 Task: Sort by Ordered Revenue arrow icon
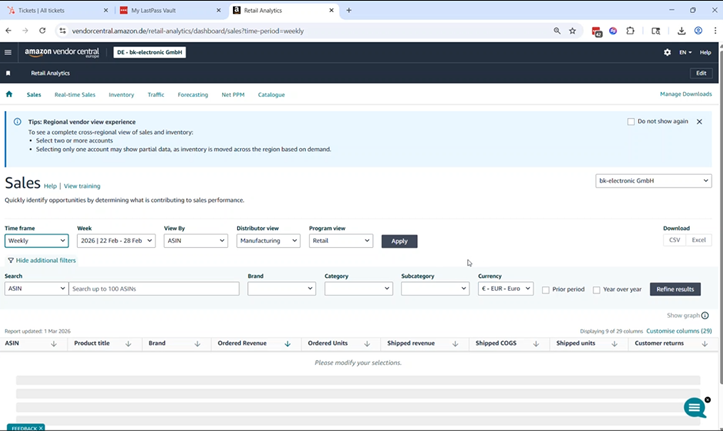[x=287, y=343]
